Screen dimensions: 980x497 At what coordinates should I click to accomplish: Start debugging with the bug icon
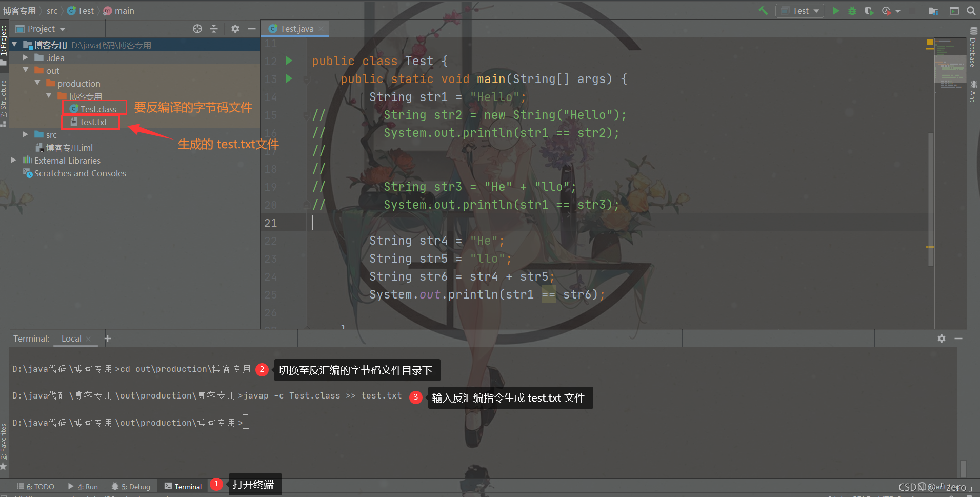point(852,11)
